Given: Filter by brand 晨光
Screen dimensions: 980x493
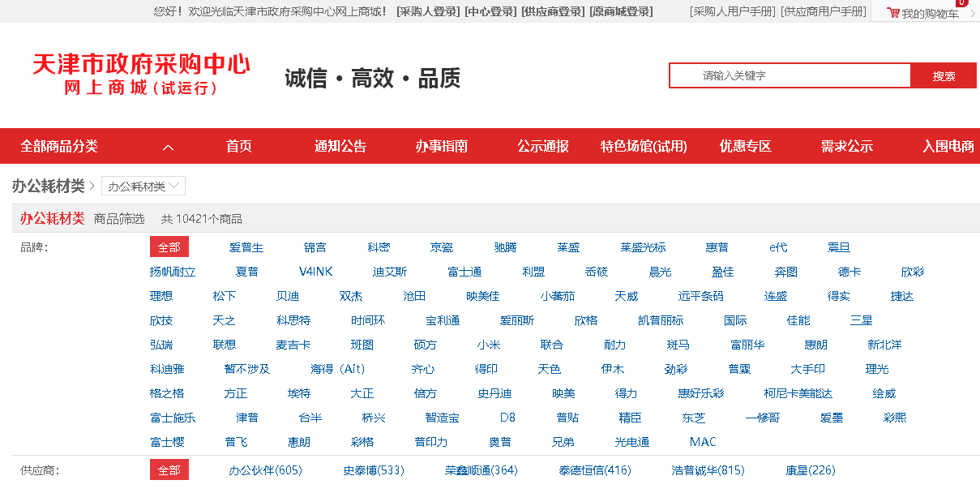Looking at the screenshot, I should [x=661, y=272].
